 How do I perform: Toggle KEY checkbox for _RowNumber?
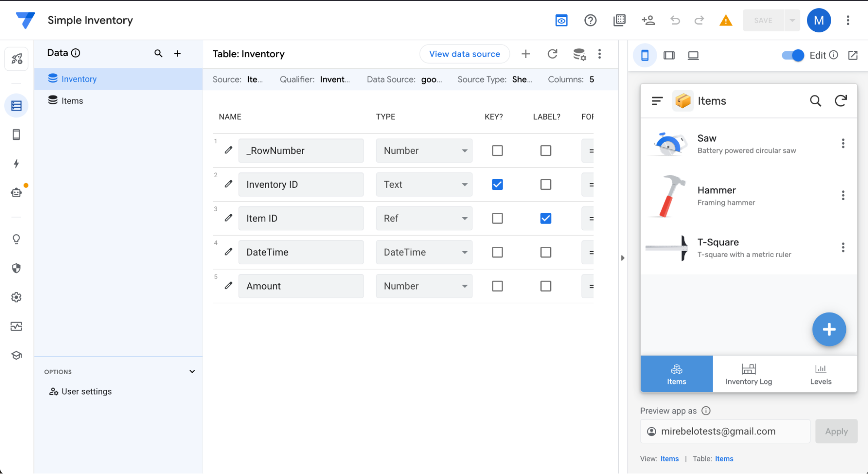click(x=497, y=150)
